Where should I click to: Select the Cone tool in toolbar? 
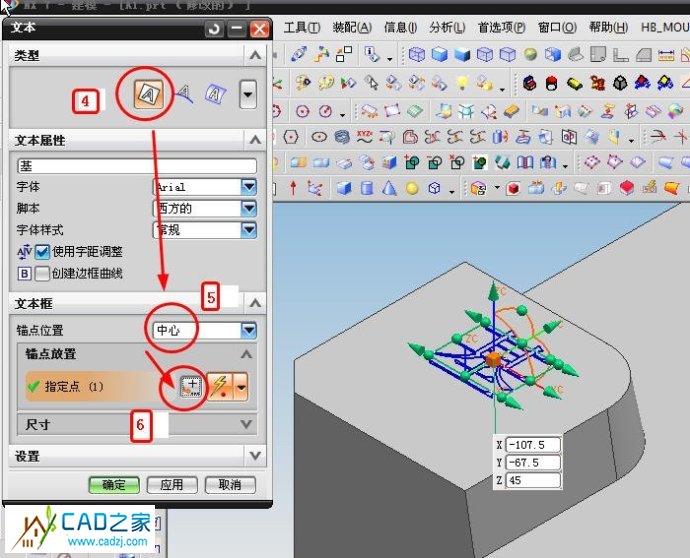tap(389, 187)
